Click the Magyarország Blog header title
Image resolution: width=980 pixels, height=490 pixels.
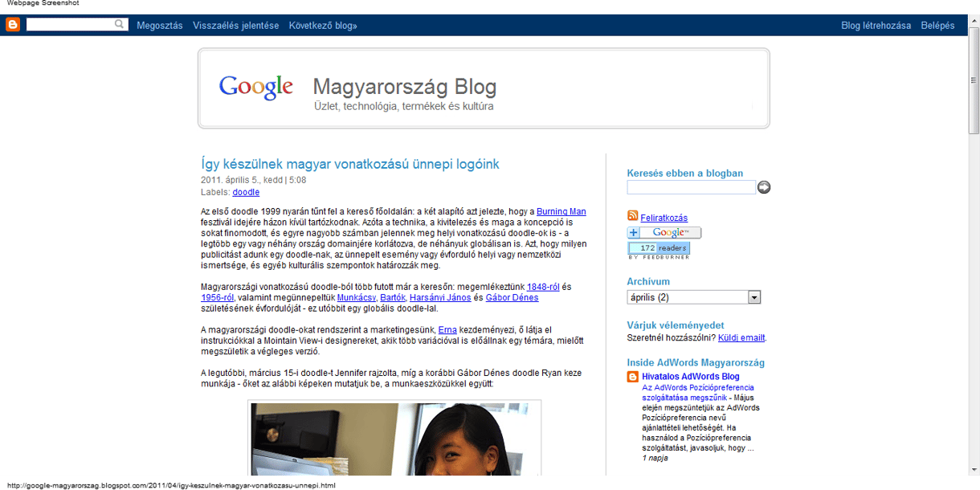point(405,87)
